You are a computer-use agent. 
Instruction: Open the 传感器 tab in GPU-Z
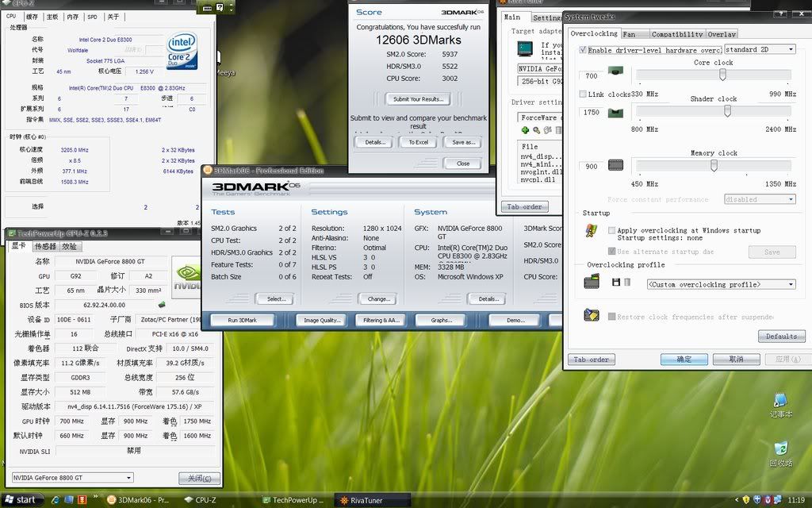point(45,246)
